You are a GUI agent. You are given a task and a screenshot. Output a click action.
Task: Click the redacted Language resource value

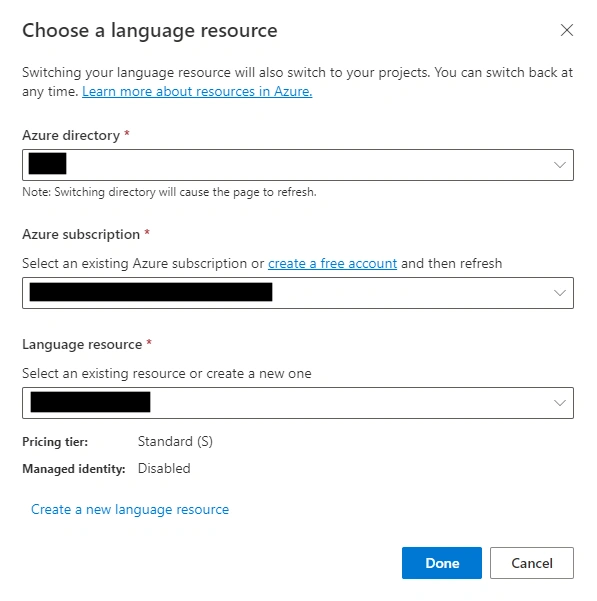coord(90,402)
